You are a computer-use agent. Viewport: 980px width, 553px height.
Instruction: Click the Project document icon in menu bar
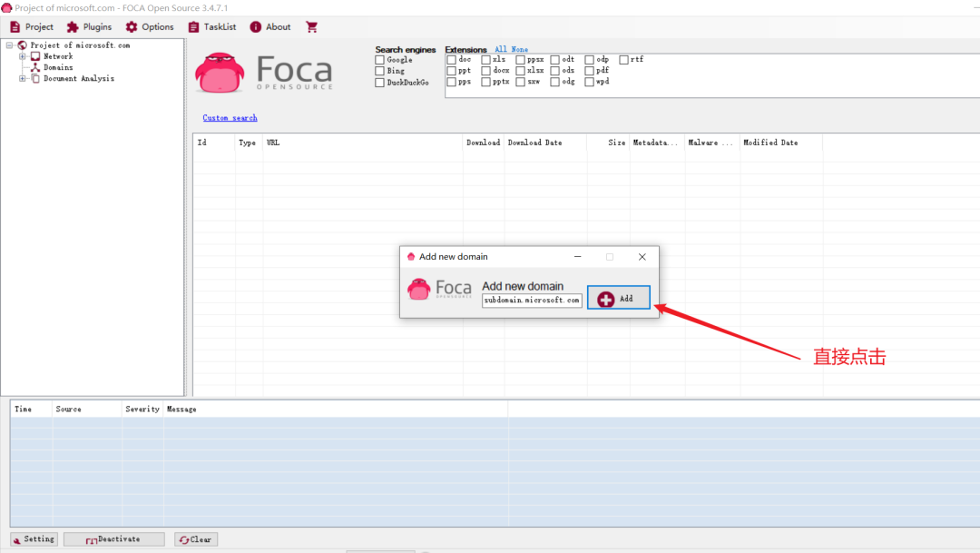(15, 27)
